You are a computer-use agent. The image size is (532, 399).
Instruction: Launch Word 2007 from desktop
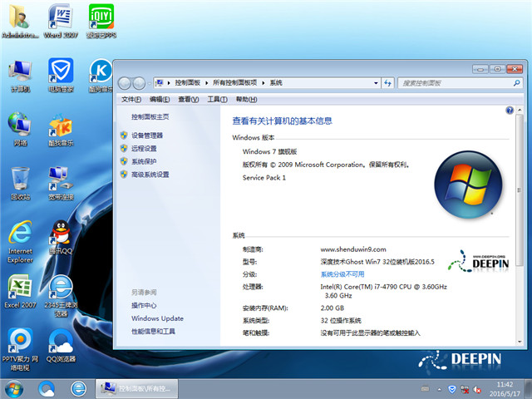[61, 21]
